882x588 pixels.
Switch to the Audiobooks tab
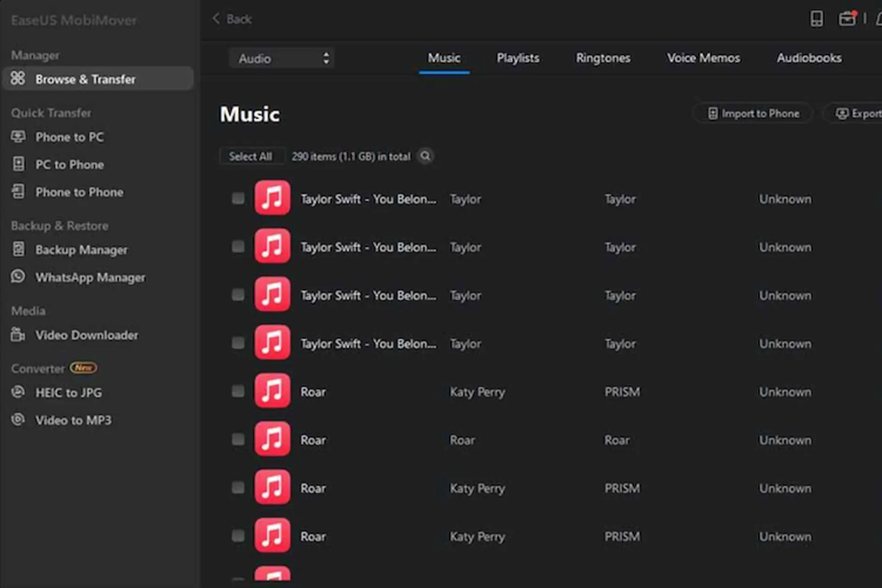[x=809, y=58]
